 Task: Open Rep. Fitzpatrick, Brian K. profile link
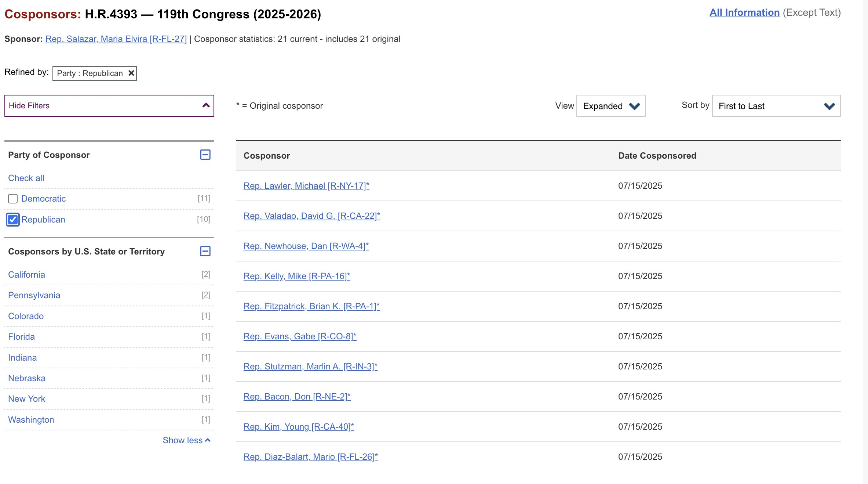311,306
